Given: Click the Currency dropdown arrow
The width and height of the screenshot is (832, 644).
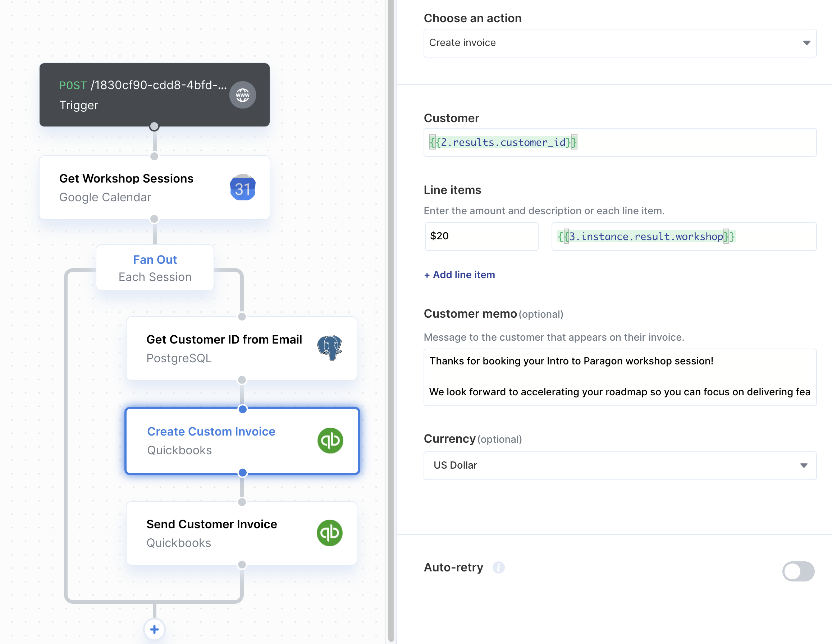Looking at the screenshot, I should tap(804, 465).
